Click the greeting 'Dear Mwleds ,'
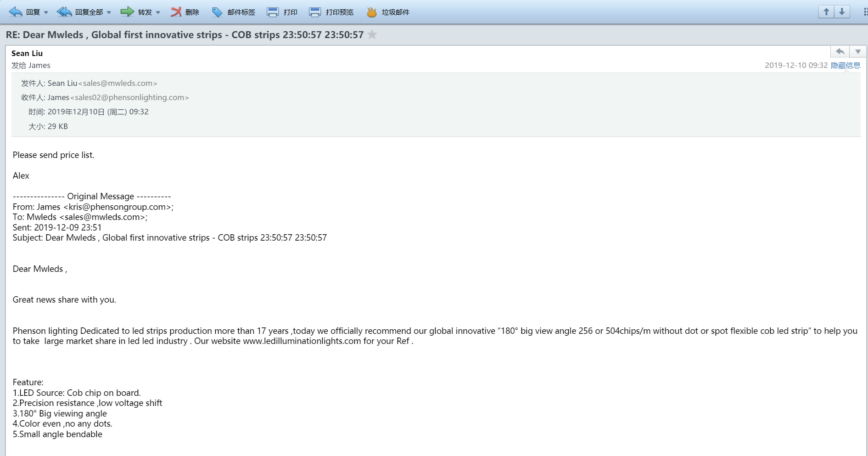Viewport: 868px width, 456px height. coord(40,269)
